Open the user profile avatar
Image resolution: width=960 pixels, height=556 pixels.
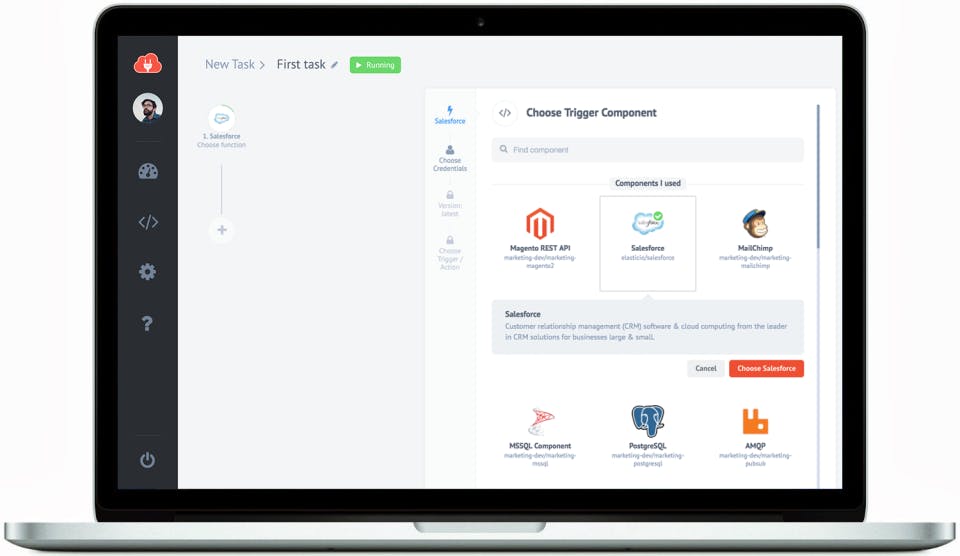coord(148,108)
